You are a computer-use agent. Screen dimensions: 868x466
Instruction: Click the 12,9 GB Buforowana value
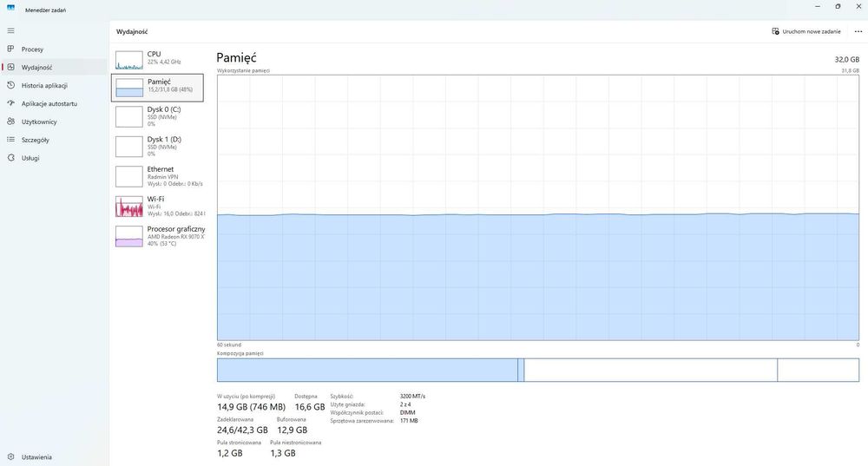point(292,430)
